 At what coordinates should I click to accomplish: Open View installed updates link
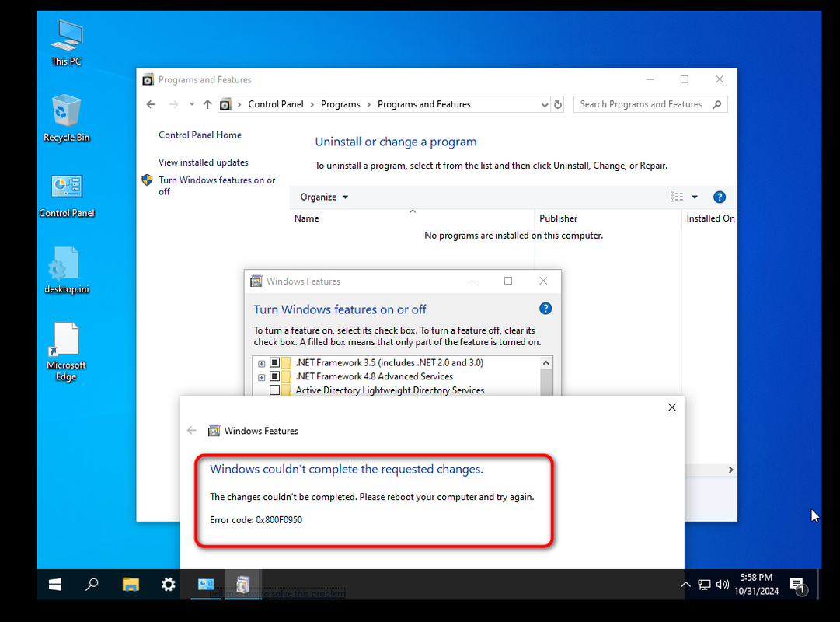[x=203, y=162]
